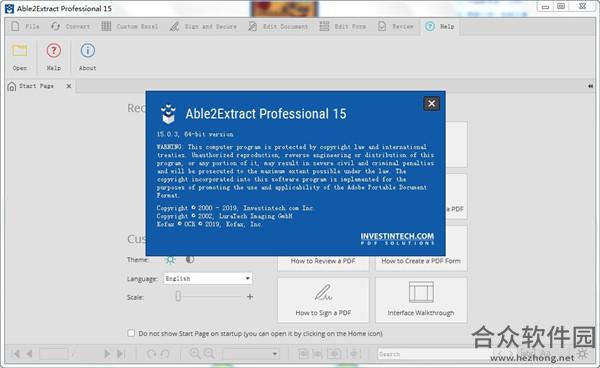Open How to Sign a PDF tutorial

tap(323, 300)
